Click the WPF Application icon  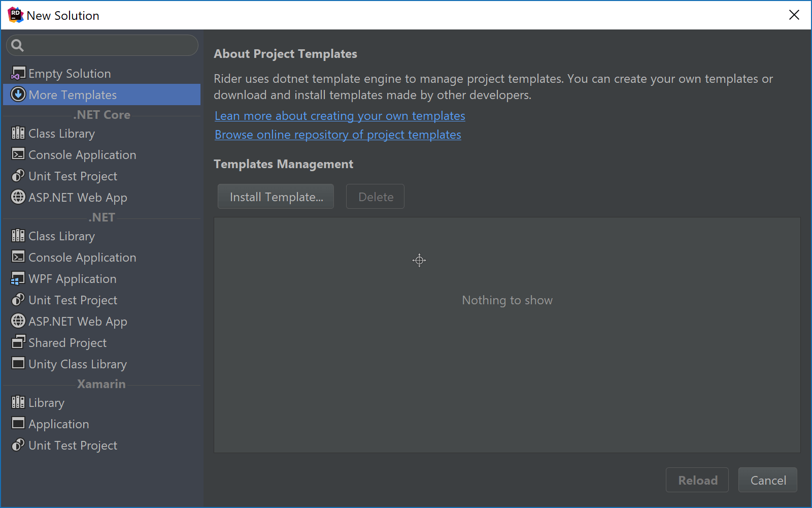point(18,278)
